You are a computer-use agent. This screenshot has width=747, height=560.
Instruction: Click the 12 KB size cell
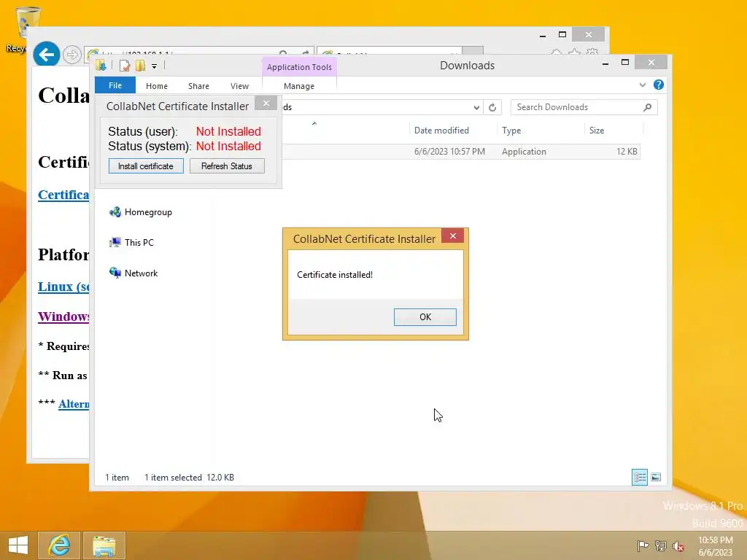(627, 152)
